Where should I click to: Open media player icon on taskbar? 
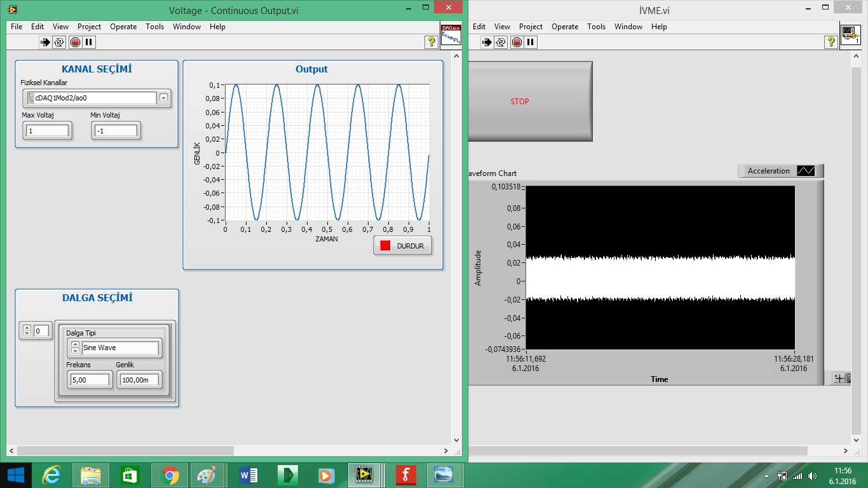pyautogui.click(x=326, y=475)
